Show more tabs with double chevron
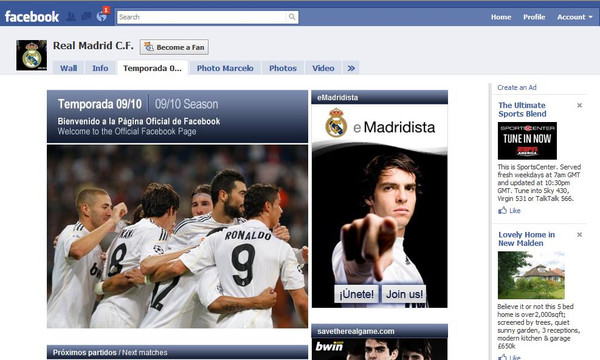Image resolution: width=600 pixels, height=360 pixels. (351, 68)
